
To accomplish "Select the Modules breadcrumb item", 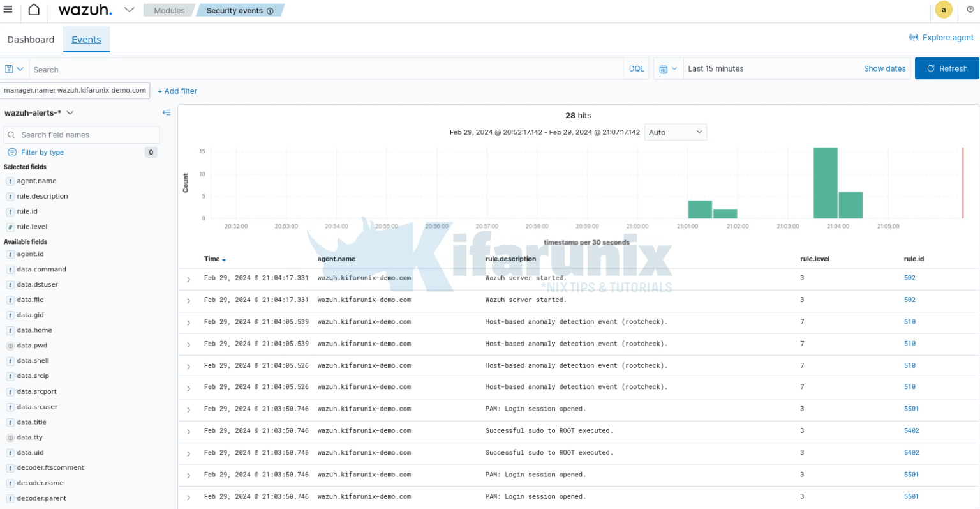I will (x=168, y=10).
